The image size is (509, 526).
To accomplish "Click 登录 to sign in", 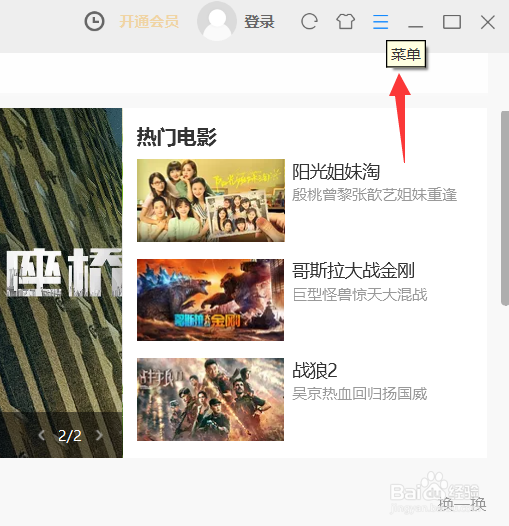I will [x=259, y=22].
